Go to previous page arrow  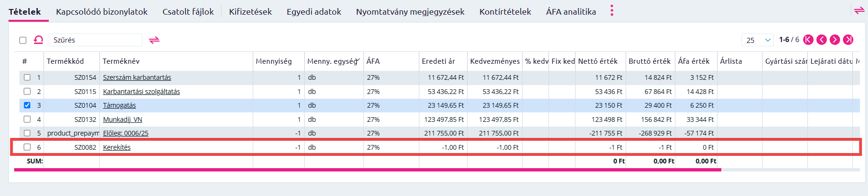[x=822, y=40]
